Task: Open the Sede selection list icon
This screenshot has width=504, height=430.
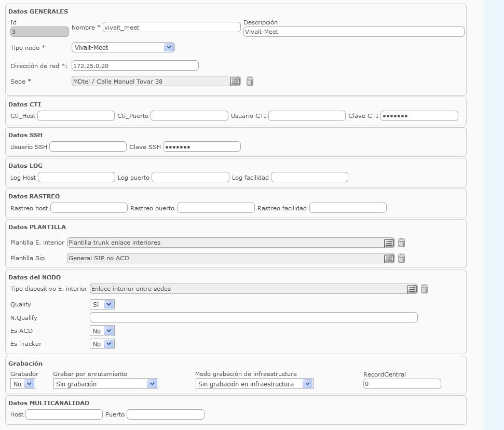Action: [235, 82]
